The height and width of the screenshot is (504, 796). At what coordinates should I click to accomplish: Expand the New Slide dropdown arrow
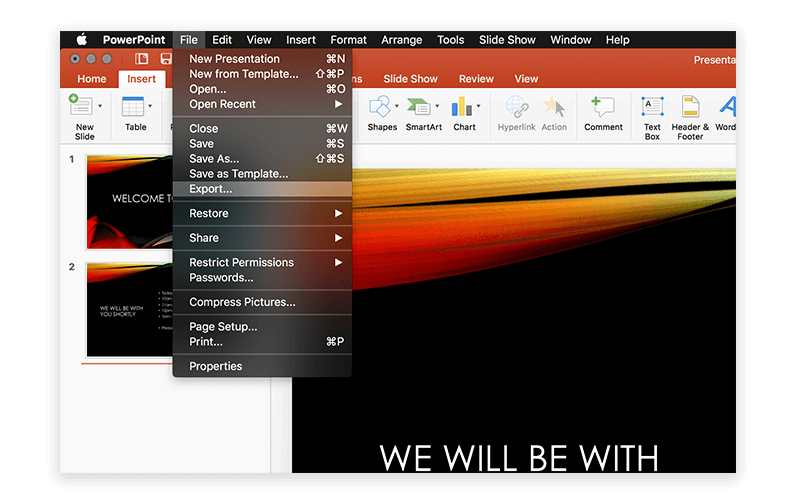point(99,106)
